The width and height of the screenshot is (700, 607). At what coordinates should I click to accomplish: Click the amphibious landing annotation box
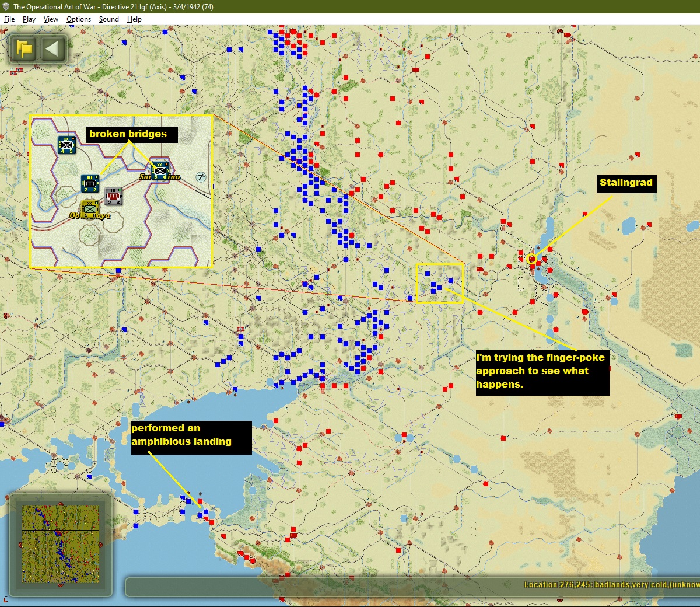coord(191,437)
